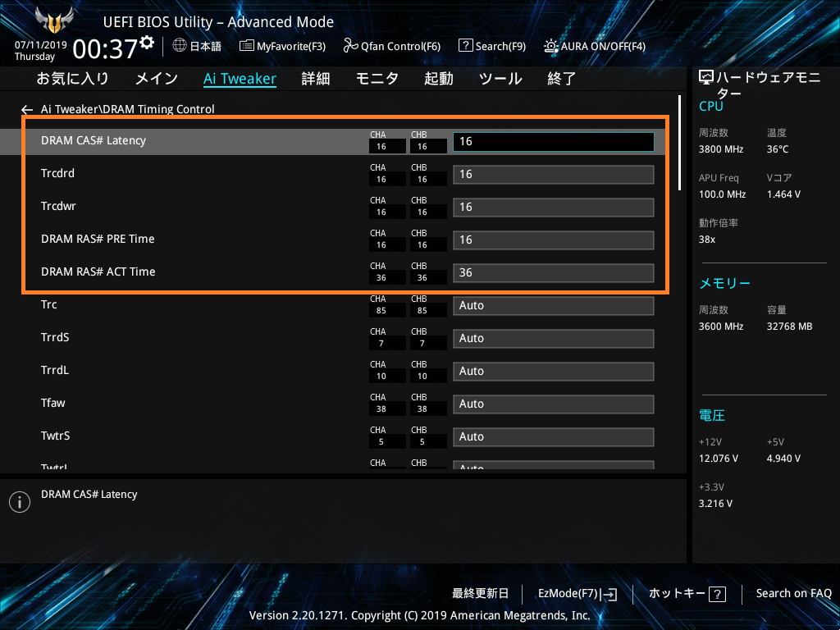Click the hardware monitor icon
840x630 pixels.
click(706, 78)
